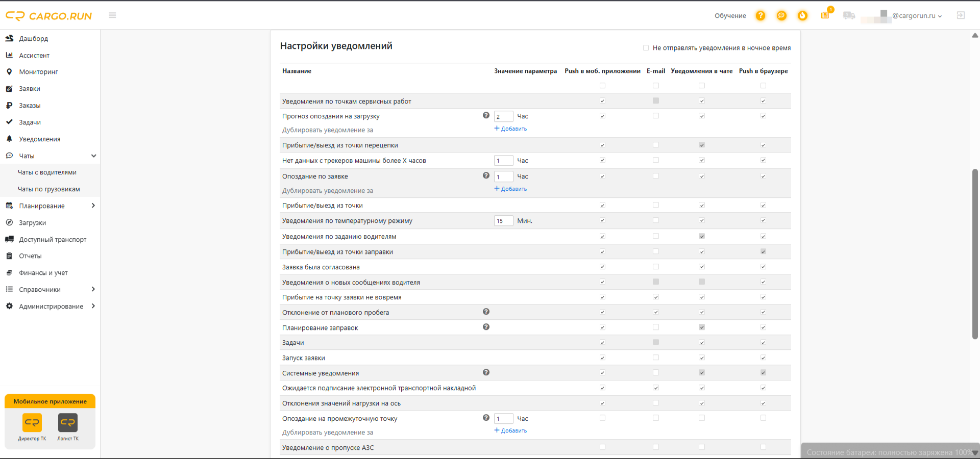The width and height of the screenshot is (980, 459).
Task: Show help for Системные уведомления
Action: (x=486, y=372)
